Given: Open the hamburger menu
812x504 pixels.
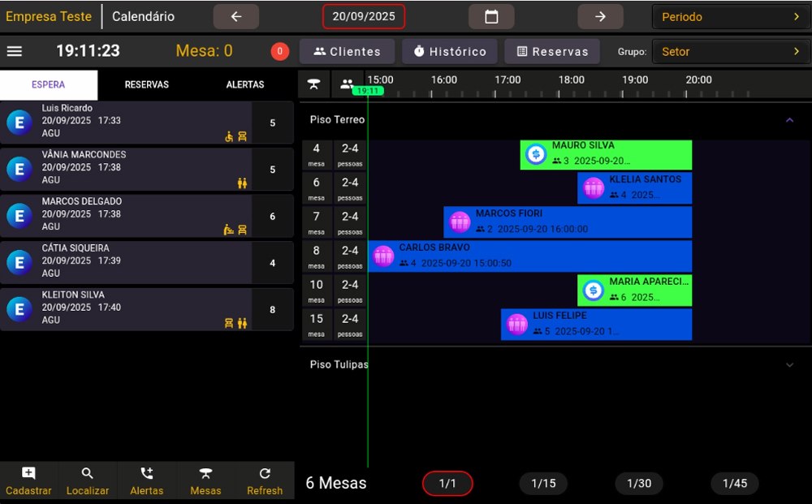Looking at the screenshot, I should [x=15, y=51].
